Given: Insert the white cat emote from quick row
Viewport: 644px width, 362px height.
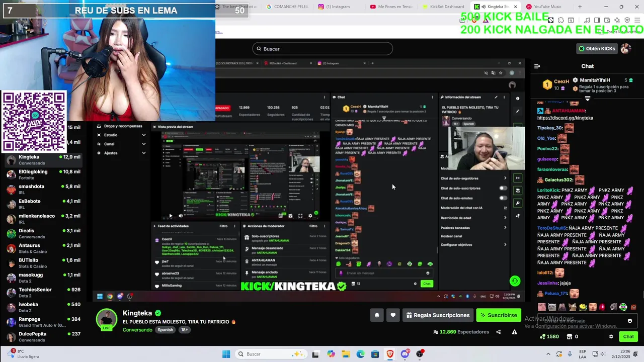Looking at the screenshot, I should tap(551, 307).
